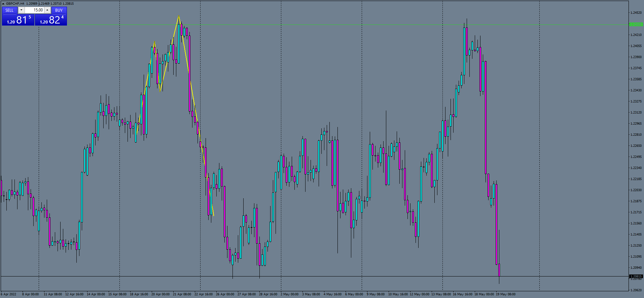The width and height of the screenshot is (644, 298).
Task: Click the 1.23745 price axis label
Action: pyautogui.click(x=636, y=68)
